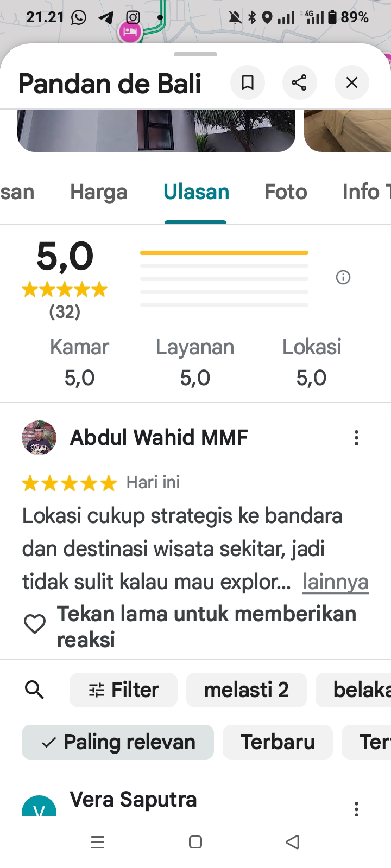The image size is (391, 868).
Task: Open the Filter options
Action: coord(123,690)
